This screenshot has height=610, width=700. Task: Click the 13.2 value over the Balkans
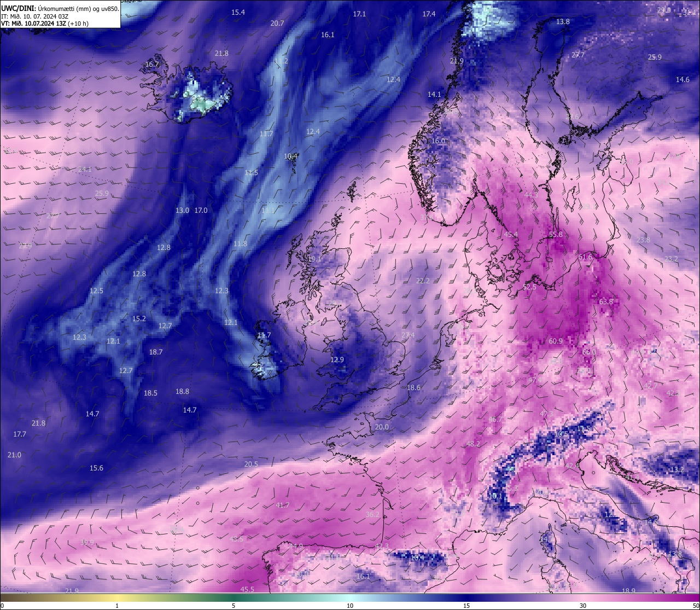(x=677, y=469)
